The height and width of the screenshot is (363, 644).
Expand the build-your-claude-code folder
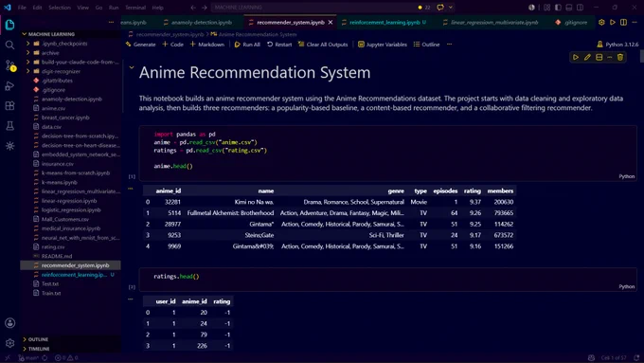pos(27,62)
